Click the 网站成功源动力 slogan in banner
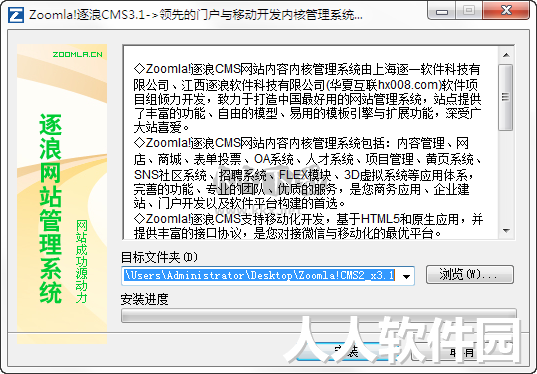This screenshot has width=537, height=374. point(81,262)
